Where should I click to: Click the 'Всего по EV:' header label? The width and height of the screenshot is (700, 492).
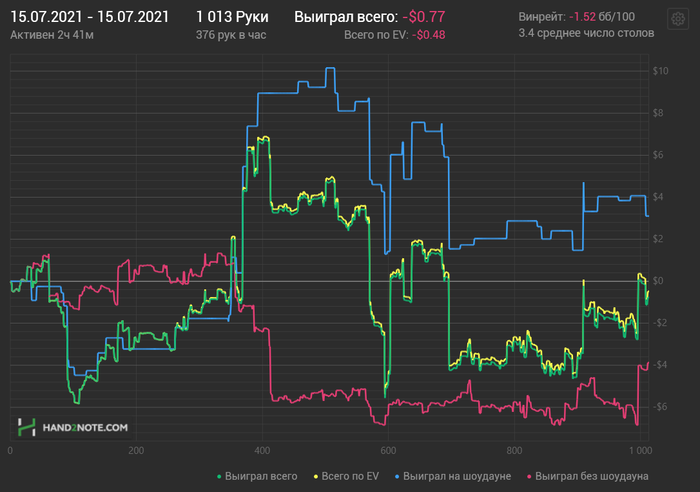click(x=376, y=35)
